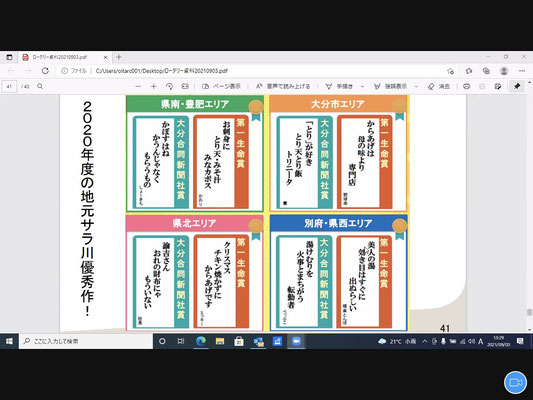The height and width of the screenshot is (400, 533).
Task: Open ページ表示 page view options
Action: [221, 86]
